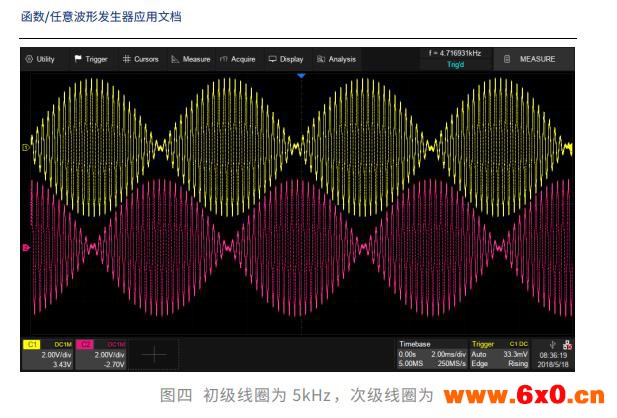Open C2 2.00V/div settings box
This screenshot has width=617, height=418.
click(102, 355)
